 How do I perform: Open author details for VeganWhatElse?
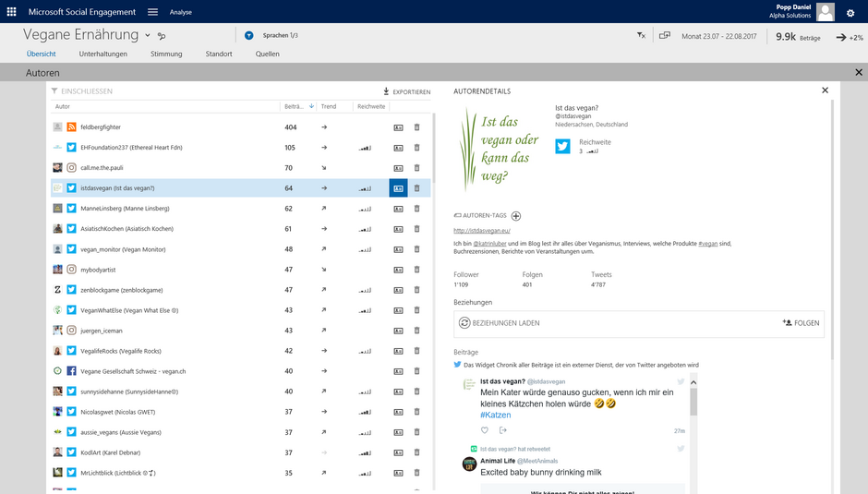[x=398, y=310]
